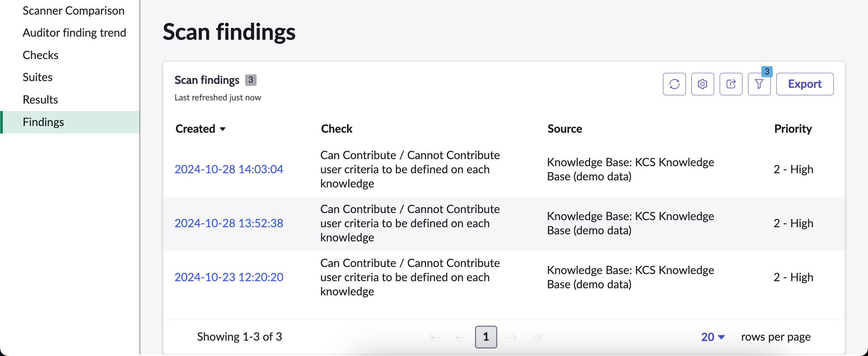Click the share/open-in-new icon button
868x356 pixels.
click(731, 84)
